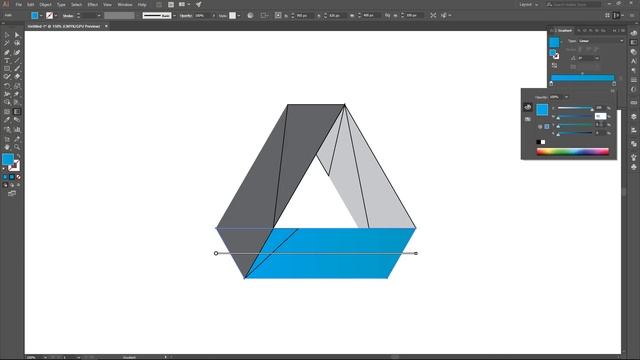Image resolution: width=640 pixels, height=360 pixels.
Task: Open the stroke weight dropdown
Action: point(99,16)
